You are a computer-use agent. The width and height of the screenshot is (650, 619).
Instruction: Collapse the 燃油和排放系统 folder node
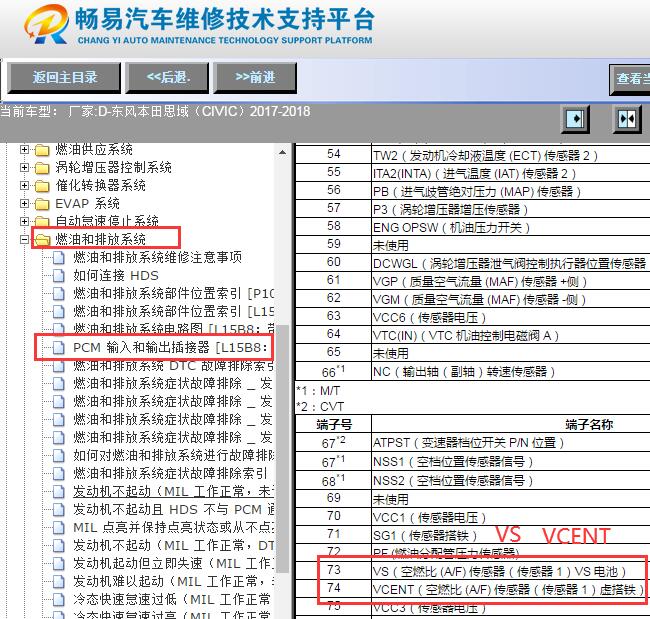(24, 240)
